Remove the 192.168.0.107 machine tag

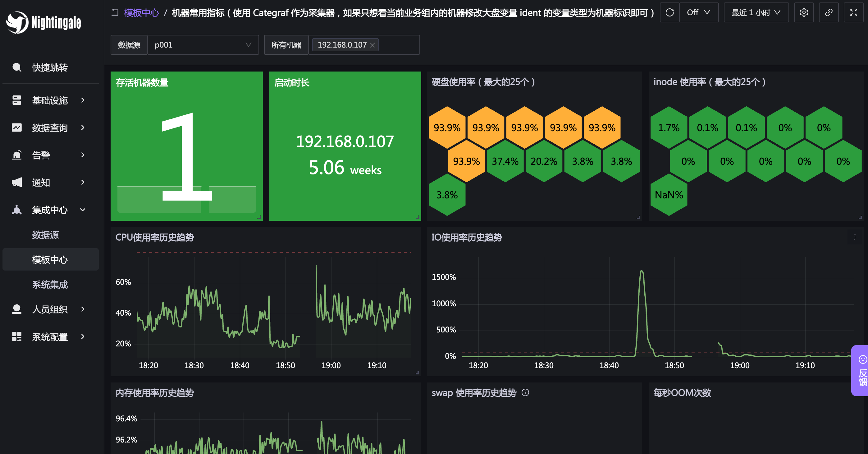[x=372, y=45]
